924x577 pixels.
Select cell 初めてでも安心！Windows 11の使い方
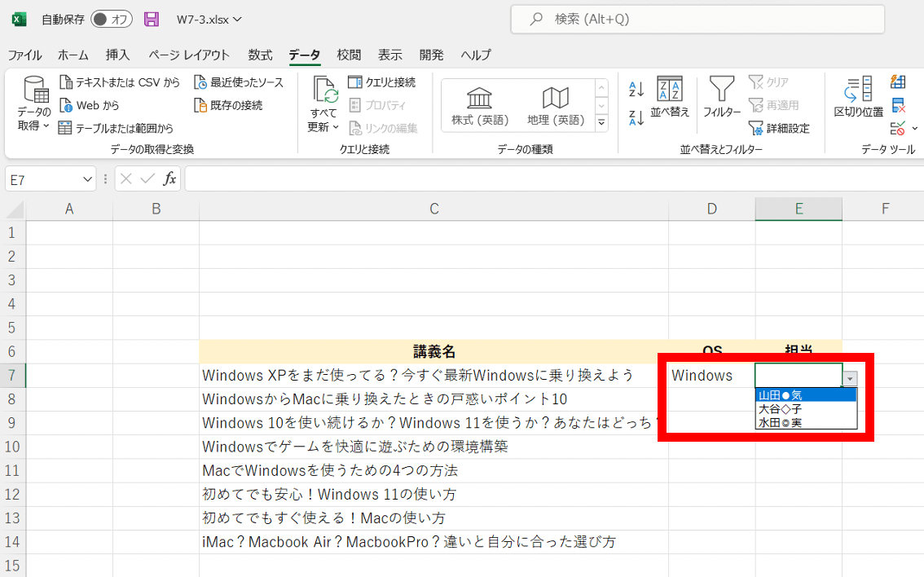coord(433,494)
